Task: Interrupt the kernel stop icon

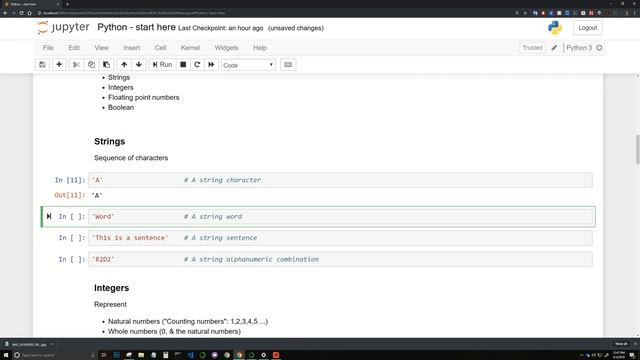Action: pyautogui.click(x=183, y=64)
